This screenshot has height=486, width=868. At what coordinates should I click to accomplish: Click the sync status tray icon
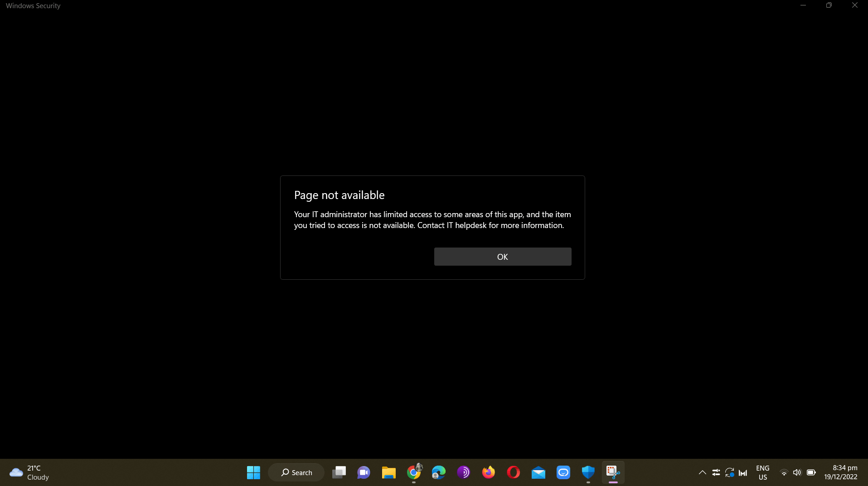pos(729,472)
